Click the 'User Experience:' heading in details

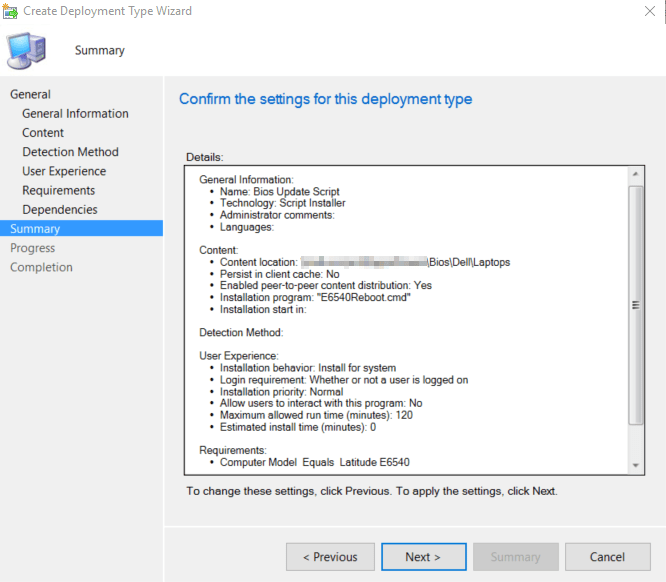coord(239,356)
